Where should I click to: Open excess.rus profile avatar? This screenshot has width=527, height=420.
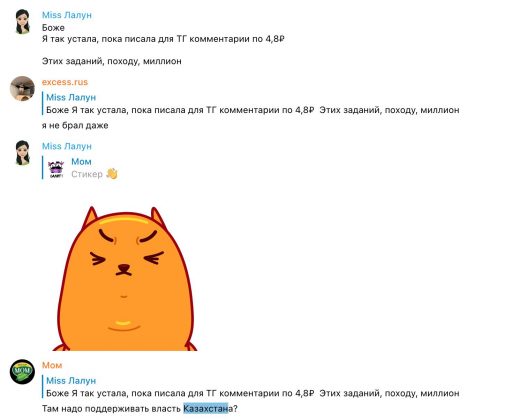point(22,89)
